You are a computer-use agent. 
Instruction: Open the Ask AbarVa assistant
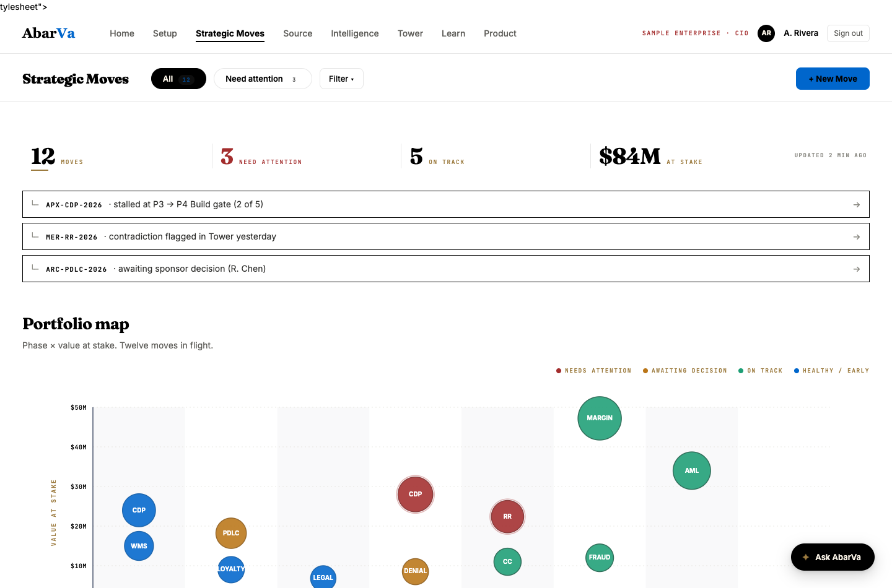(833, 557)
